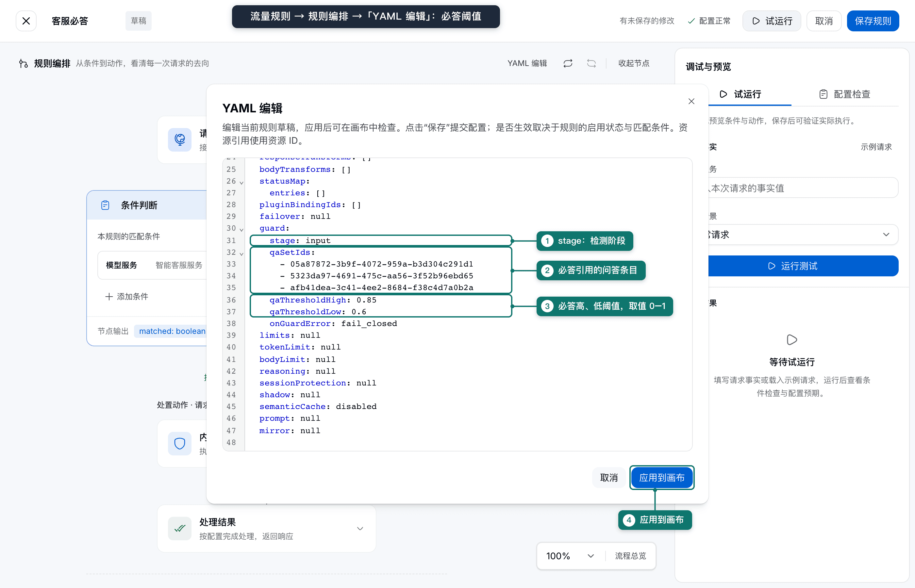
Task: Click the redo sync arrows icon
Action: 568,63
